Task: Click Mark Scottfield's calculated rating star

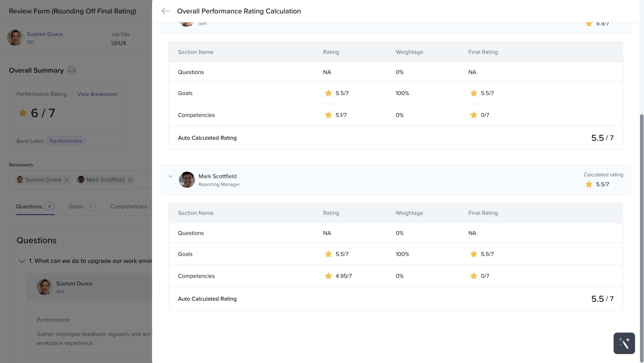Action: click(589, 184)
